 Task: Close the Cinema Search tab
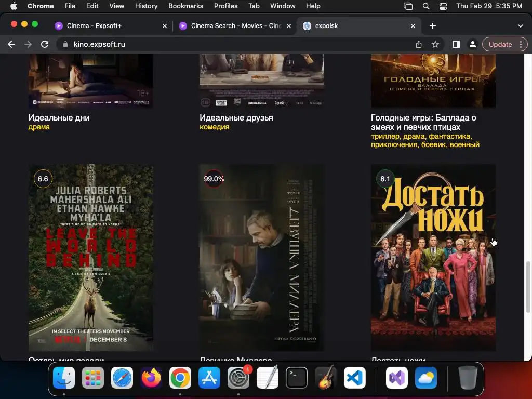[289, 26]
